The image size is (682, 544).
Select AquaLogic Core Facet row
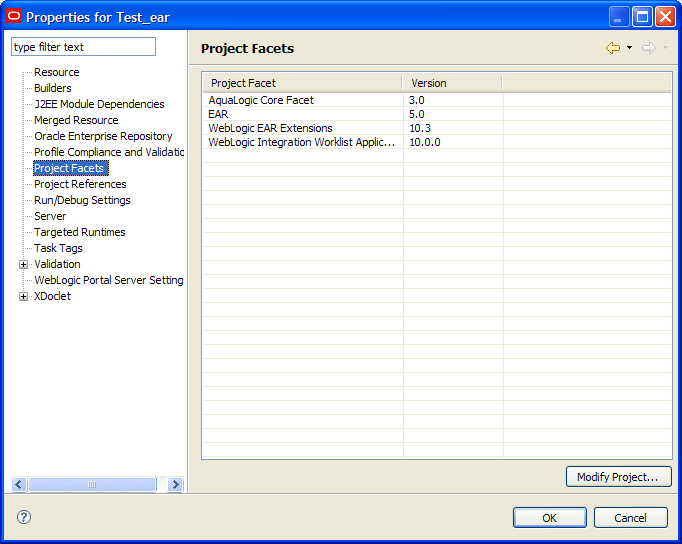pyautogui.click(x=437, y=100)
